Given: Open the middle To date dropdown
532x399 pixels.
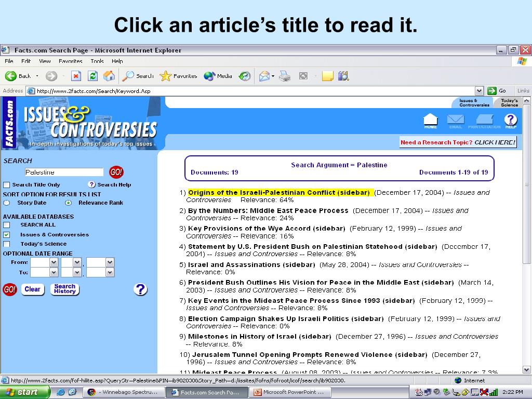Looking at the screenshot, I should click(x=77, y=272).
